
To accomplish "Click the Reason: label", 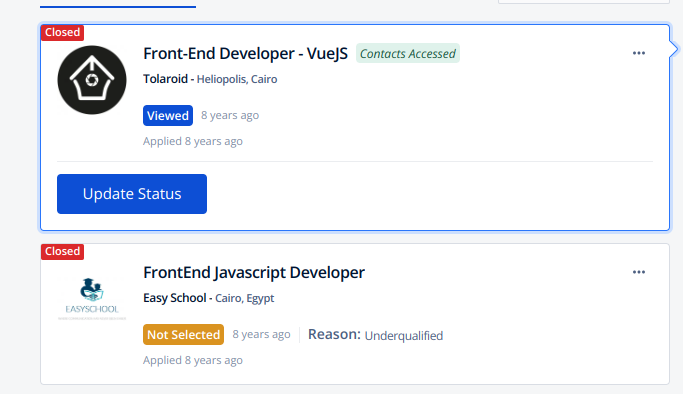I will 335,334.
